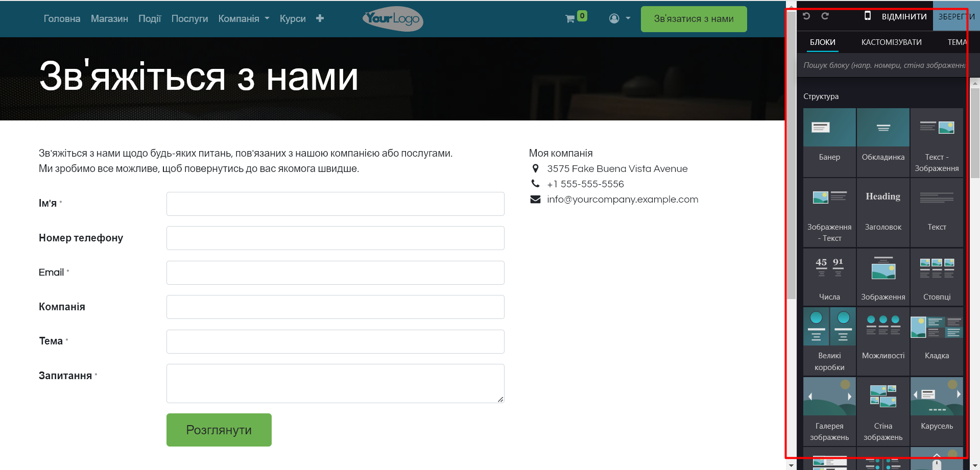
Task: Open the Блоки tab
Action: pyautogui.click(x=822, y=42)
